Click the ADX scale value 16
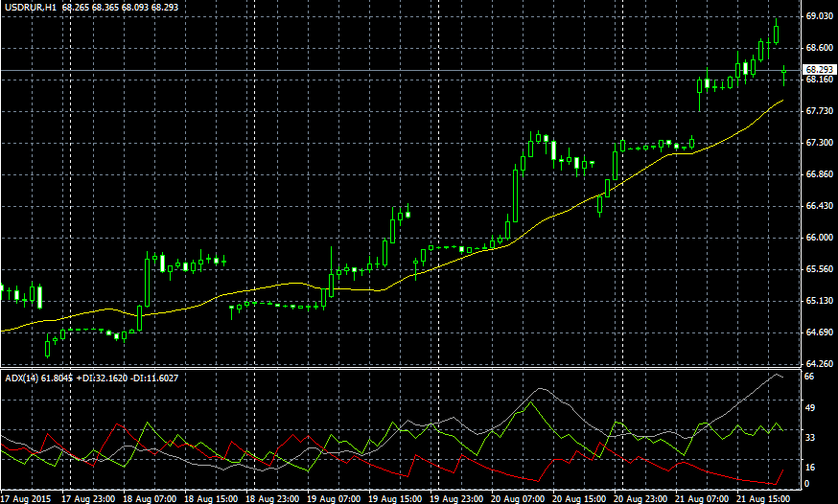The height and width of the screenshot is (504, 838). [809, 468]
